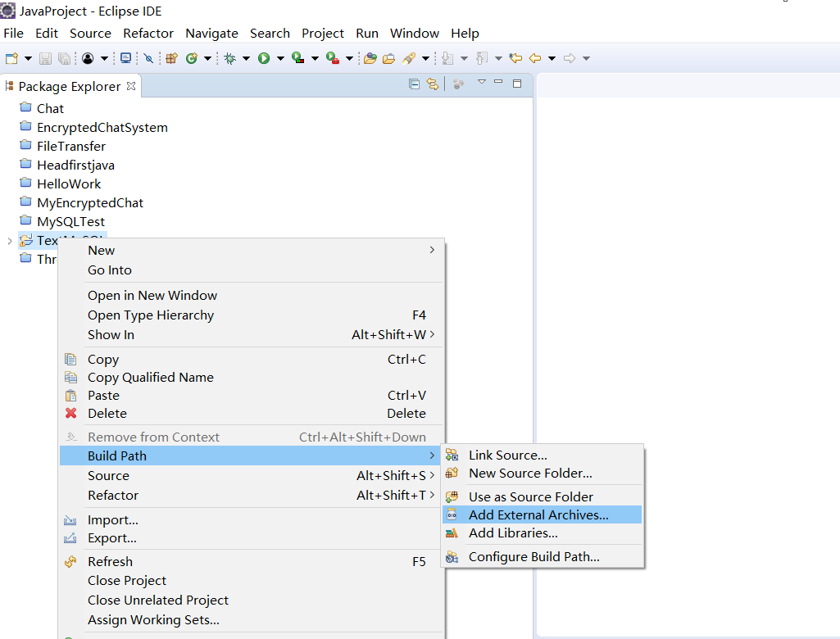Viewport: 840px width, 639px height.
Task: Click the New Java Project toolbar icon
Action: (x=171, y=57)
